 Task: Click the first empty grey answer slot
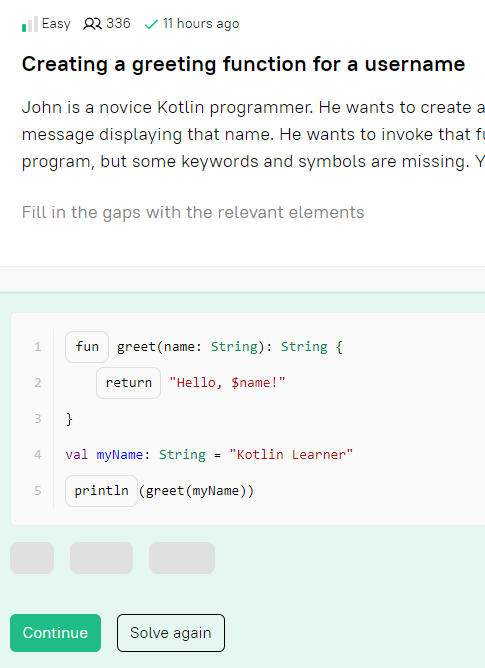point(32,558)
